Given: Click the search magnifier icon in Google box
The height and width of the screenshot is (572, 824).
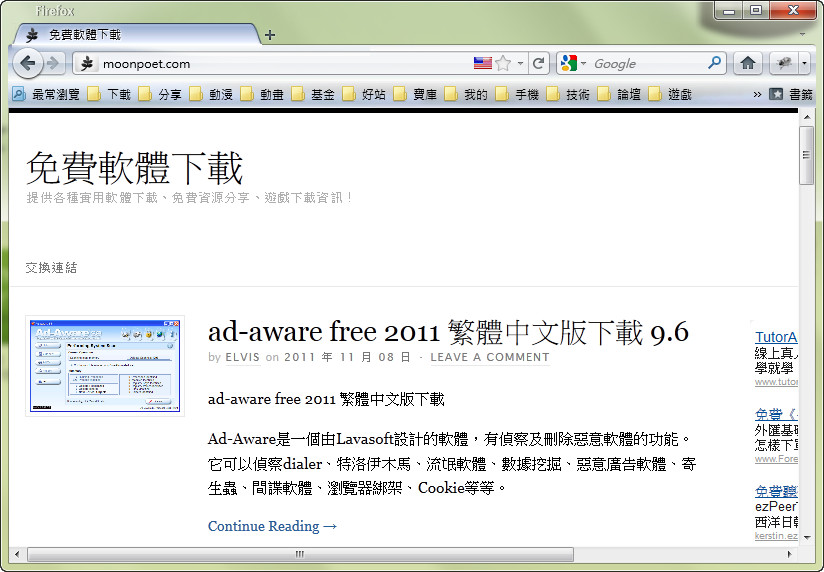Looking at the screenshot, I should click(714, 63).
